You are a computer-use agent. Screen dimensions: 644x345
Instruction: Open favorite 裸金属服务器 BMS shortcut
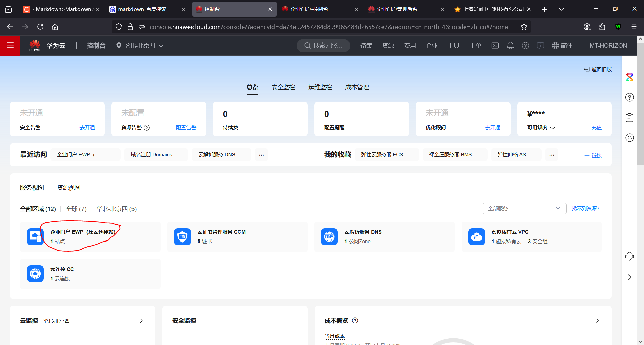tap(455, 155)
